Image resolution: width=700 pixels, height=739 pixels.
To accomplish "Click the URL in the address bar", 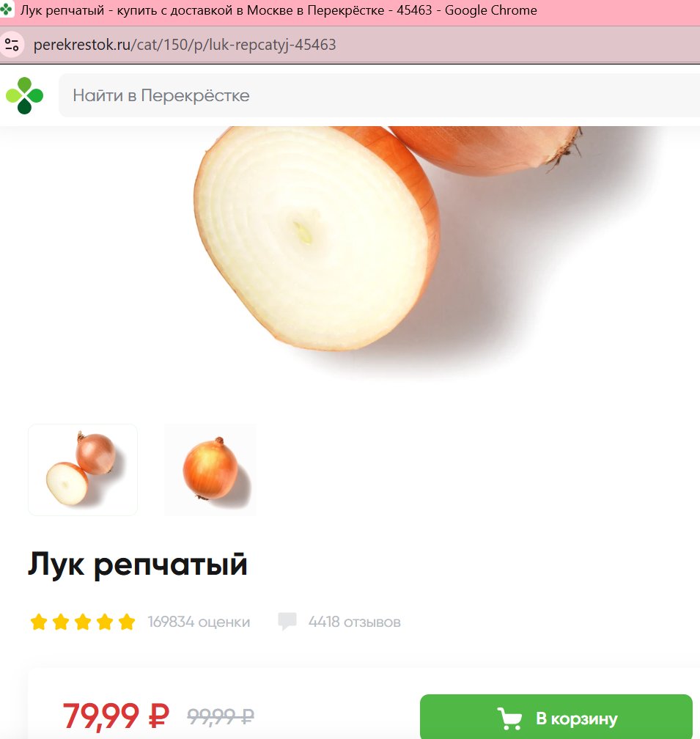I will [185, 45].
